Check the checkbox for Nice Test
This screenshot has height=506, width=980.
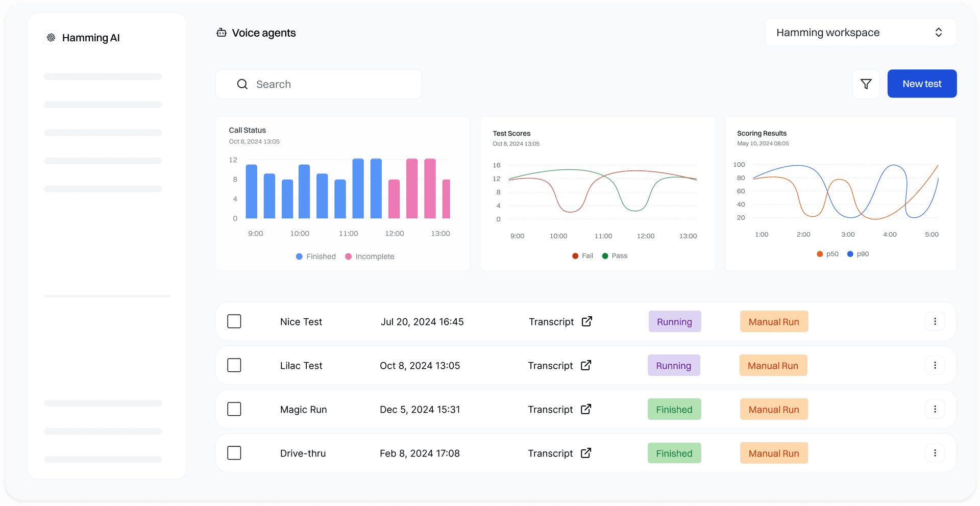click(x=234, y=321)
